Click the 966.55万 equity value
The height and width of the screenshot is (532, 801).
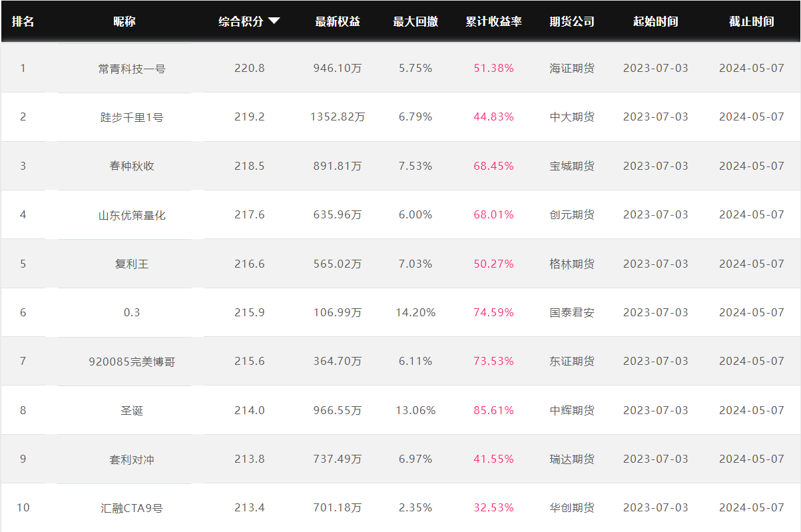(338, 410)
